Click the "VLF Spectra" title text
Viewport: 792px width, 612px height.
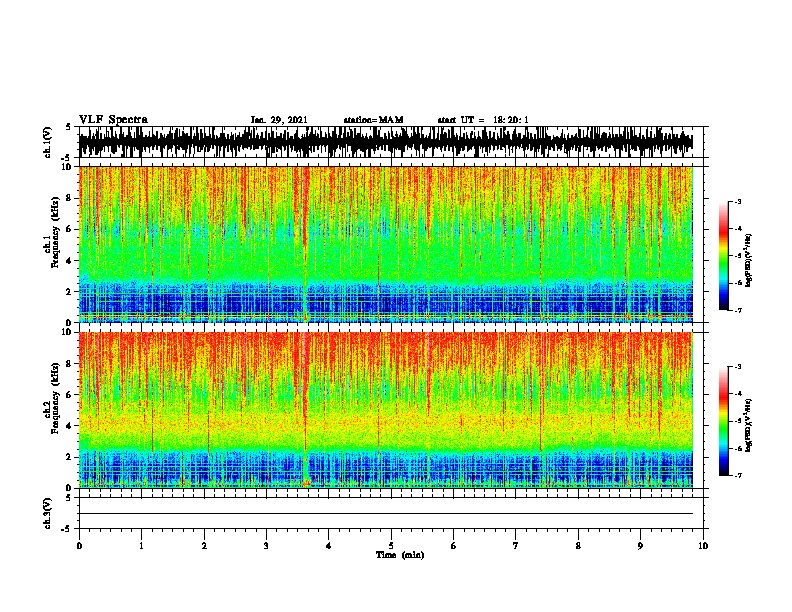[113, 120]
